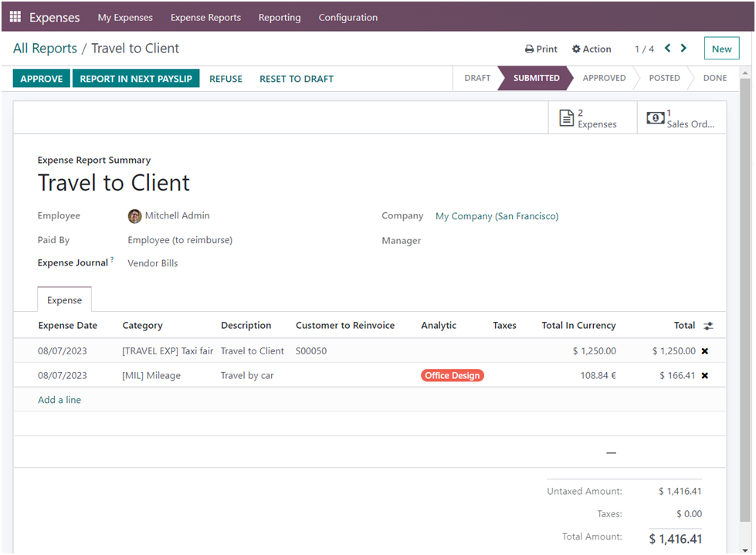This screenshot has width=756, height=555.
Task: Open the Reporting menu
Action: (280, 17)
